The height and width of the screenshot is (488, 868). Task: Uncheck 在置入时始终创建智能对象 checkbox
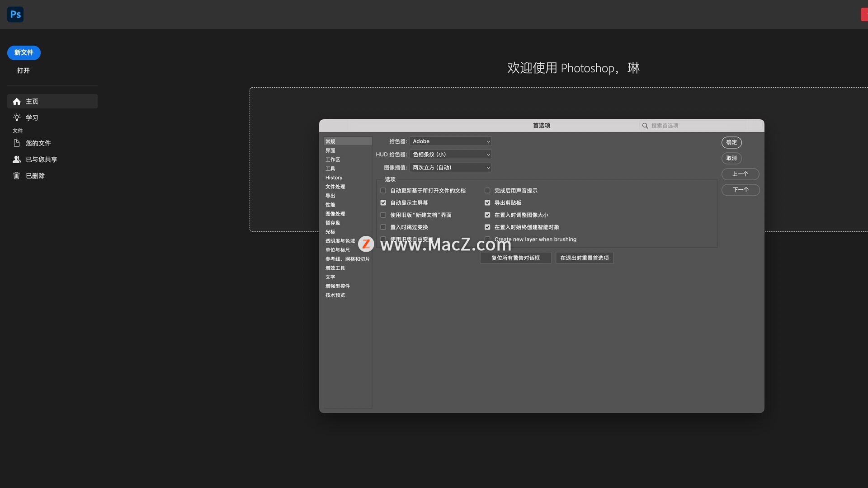tap(487, 227)
